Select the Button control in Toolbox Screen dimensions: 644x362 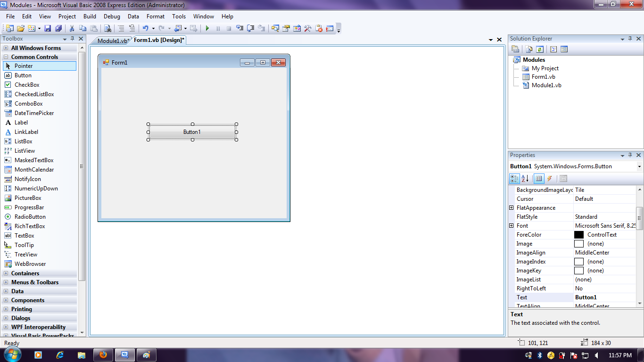point(40,75)
